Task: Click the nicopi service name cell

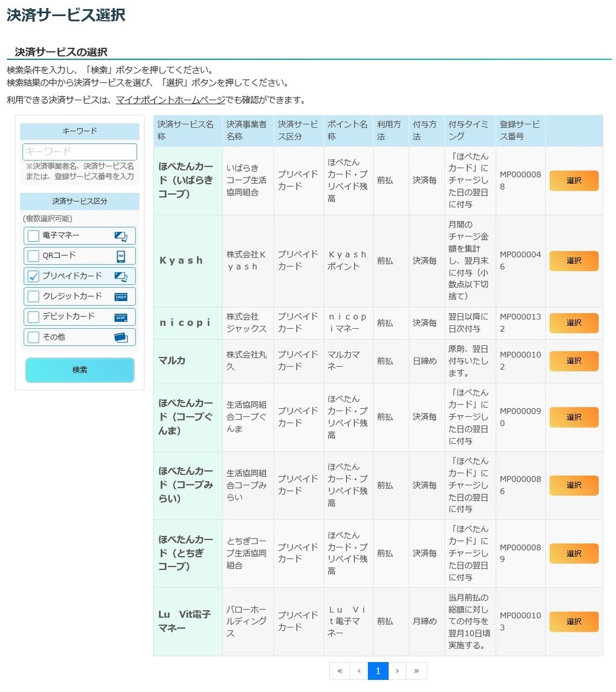Action: [188, 323]
